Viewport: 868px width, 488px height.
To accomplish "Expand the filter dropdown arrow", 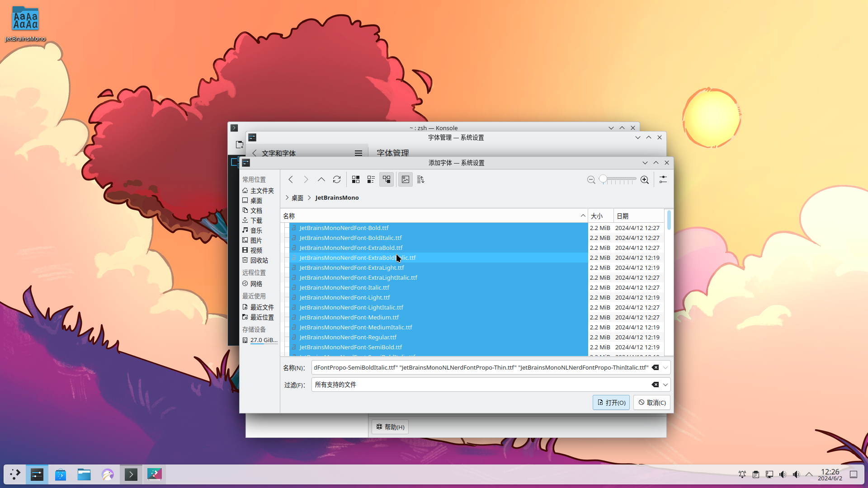I will (x=665, y=385).
